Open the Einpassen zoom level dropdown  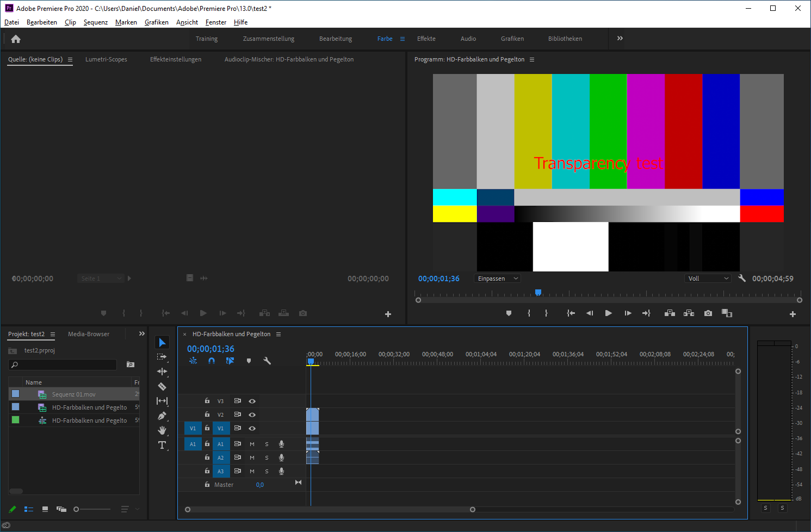[498, 279]
